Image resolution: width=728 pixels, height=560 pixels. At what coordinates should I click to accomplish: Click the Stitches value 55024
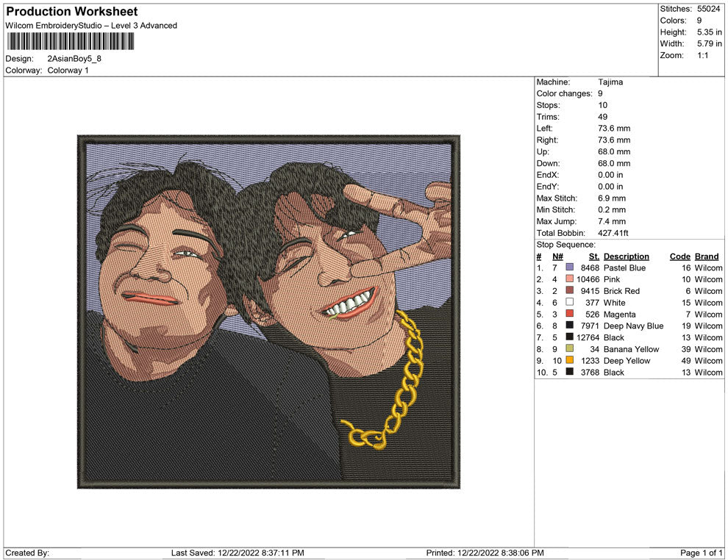point(708,9)
